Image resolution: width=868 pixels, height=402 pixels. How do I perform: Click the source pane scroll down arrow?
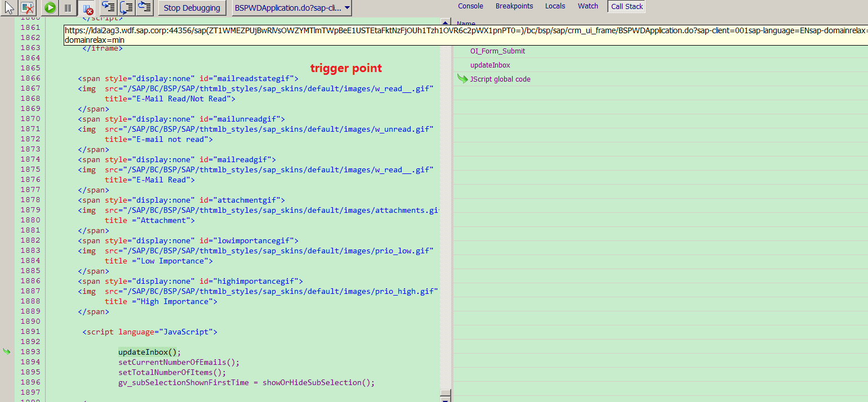446,400
